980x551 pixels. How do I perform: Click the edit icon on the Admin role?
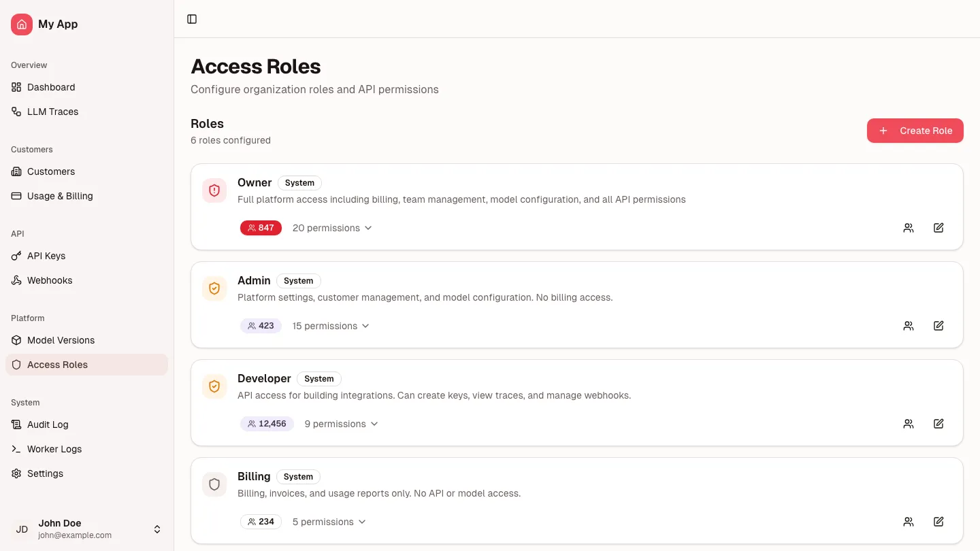click(x=938, y=326)
